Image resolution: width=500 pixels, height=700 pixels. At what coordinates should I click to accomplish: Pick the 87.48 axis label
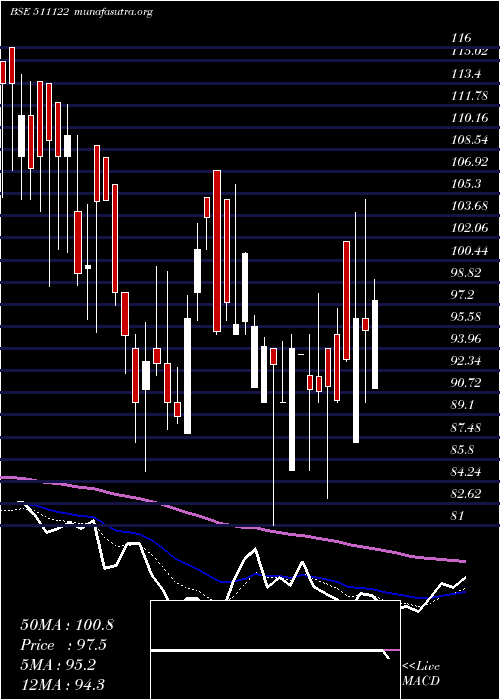click(x=466, y=428)
